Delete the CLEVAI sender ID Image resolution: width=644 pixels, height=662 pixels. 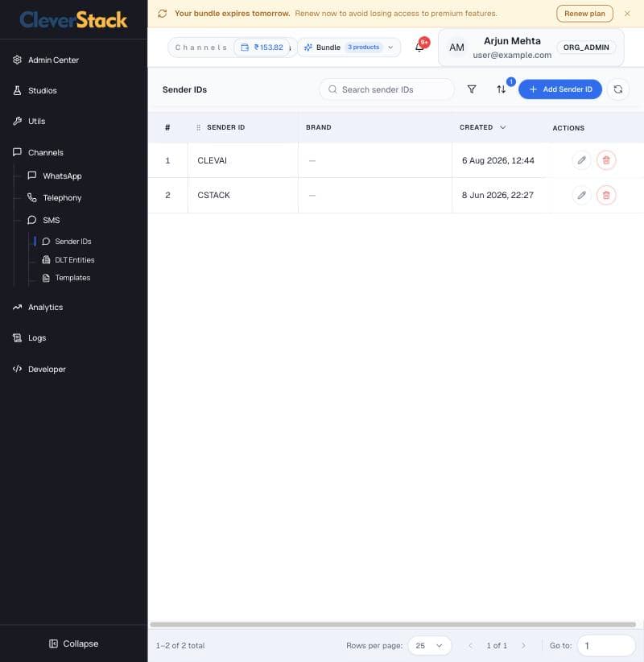click(606, 160)
